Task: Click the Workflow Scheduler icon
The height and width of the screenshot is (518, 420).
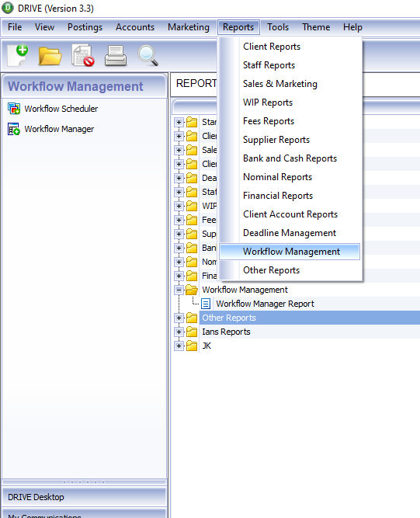Action: [14, 109]
